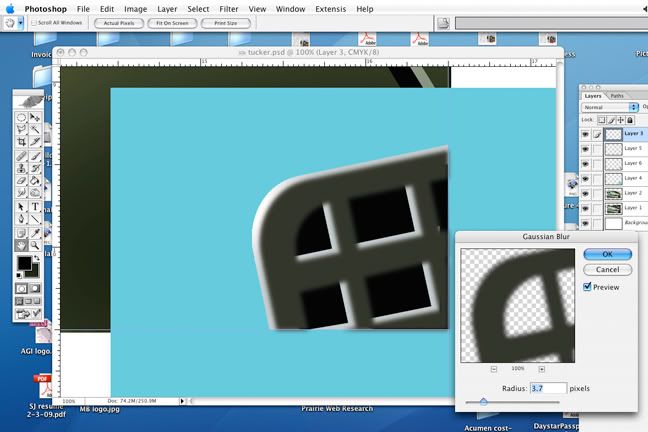Screen dimensions: 648x432
Task: Open the status bar info arrow menu
Action: click(182, 401)
